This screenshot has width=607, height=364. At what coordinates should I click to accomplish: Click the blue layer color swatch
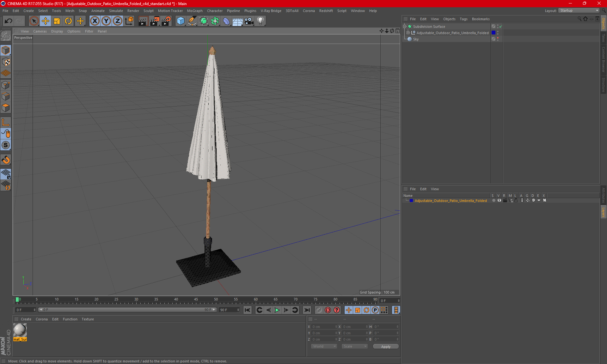pyautogui.click(x=411, y=201)
